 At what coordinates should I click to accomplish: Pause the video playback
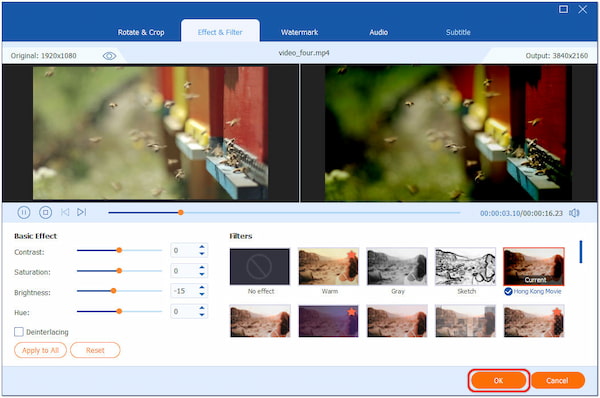24,212
